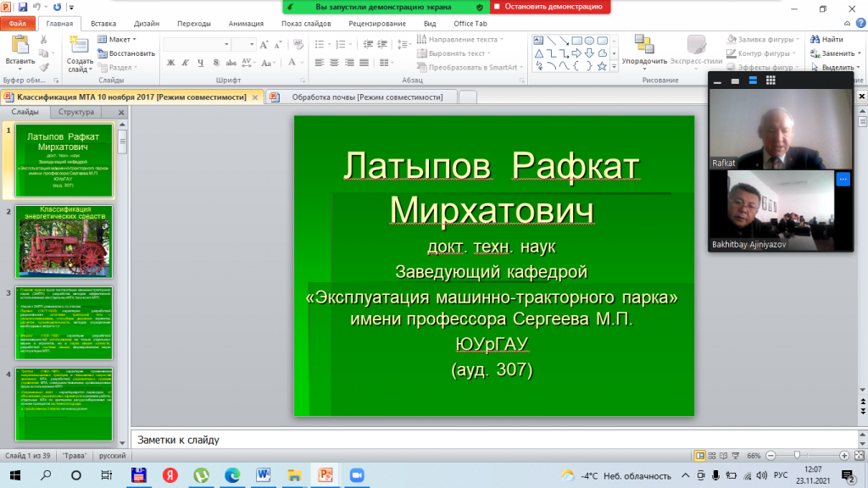Open Zoom from the Windows taskbar
Viewport: 868px width, 488px height.
point(357,475)
